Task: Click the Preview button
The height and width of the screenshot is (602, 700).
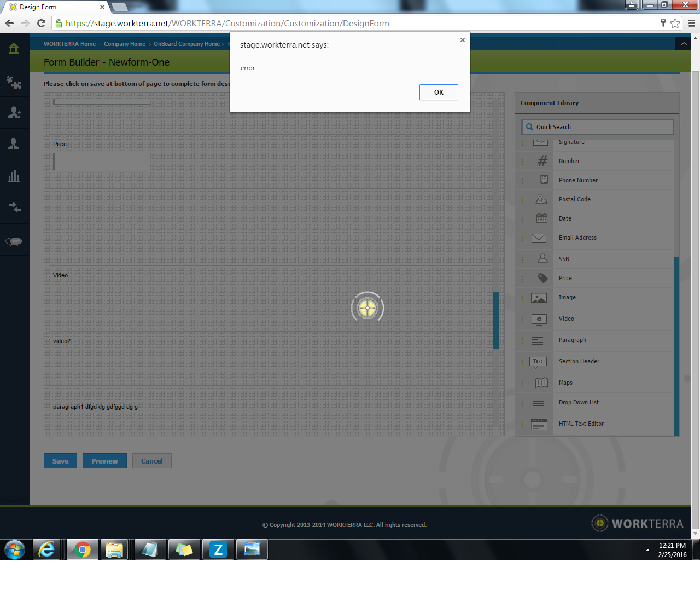Action: (104, 461)
